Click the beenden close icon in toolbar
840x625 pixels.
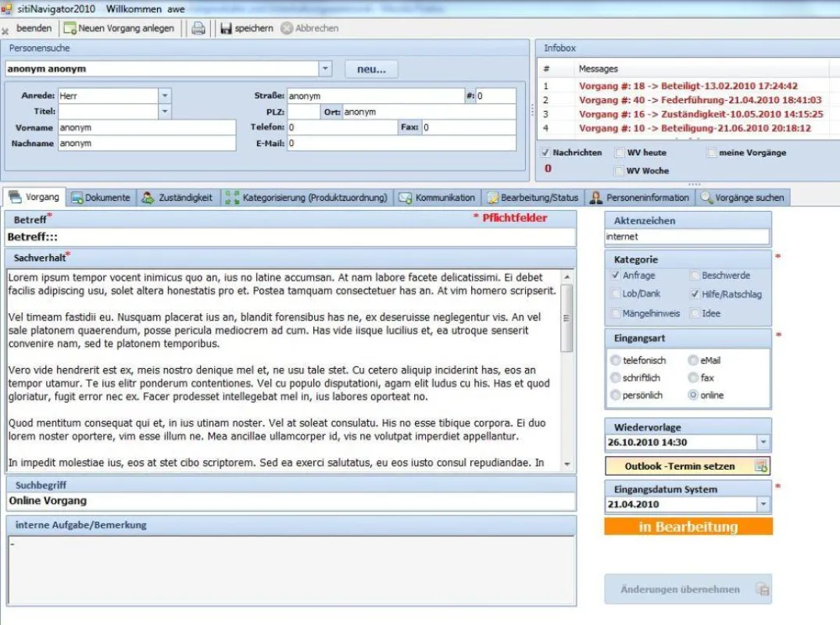5,30
